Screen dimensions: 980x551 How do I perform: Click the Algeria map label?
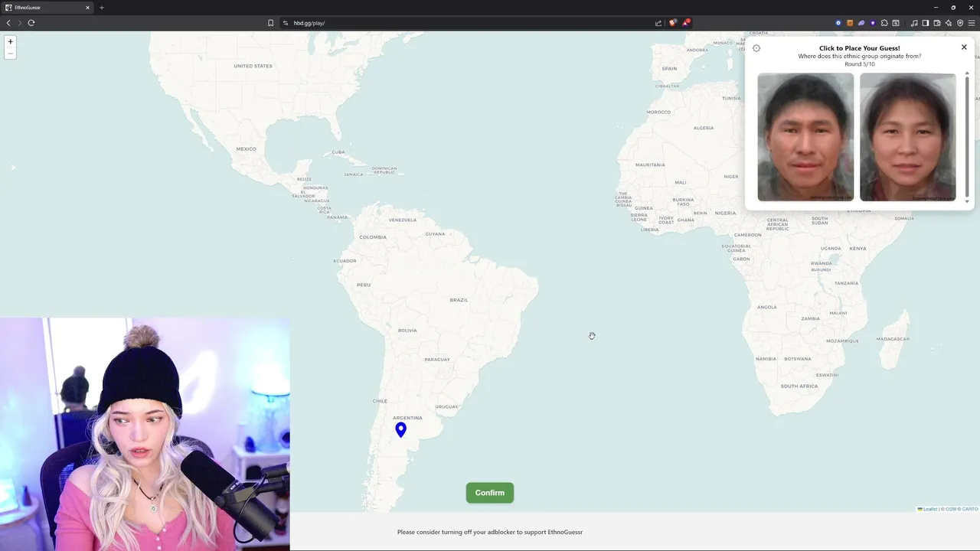pyautogui.click(x=704, y=128)
